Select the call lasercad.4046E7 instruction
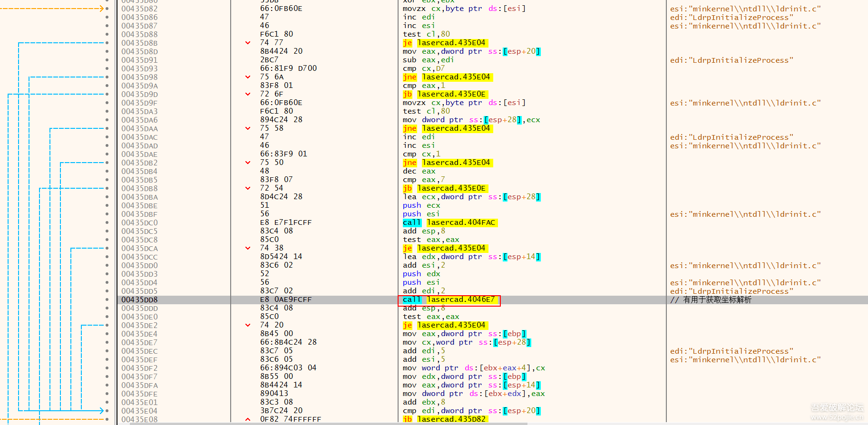 tap(449, 299)
